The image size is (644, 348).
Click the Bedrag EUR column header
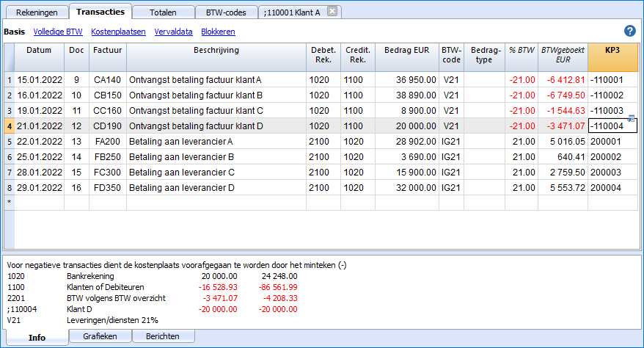pos(407,57)
